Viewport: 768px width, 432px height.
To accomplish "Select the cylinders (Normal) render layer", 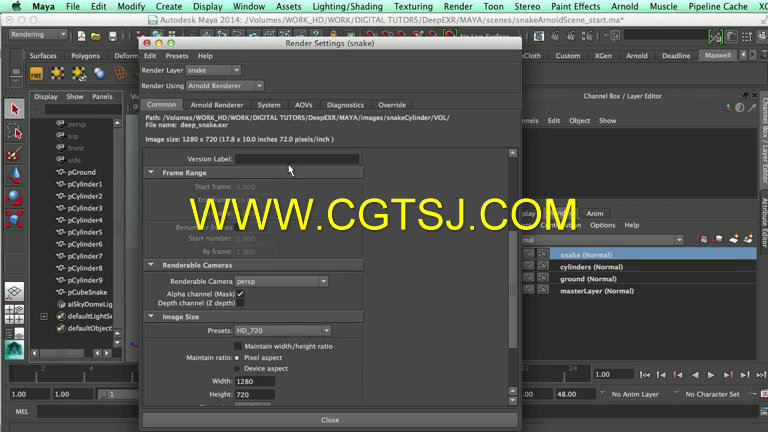I will click(653, 266).
